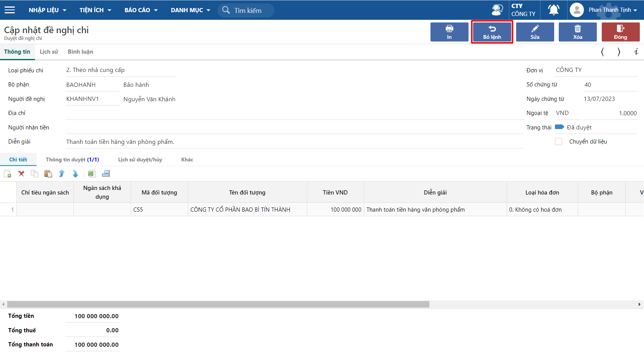Move row down with blue down arrow
Viewport: 644px width, 354px height.
pos(75,174)
